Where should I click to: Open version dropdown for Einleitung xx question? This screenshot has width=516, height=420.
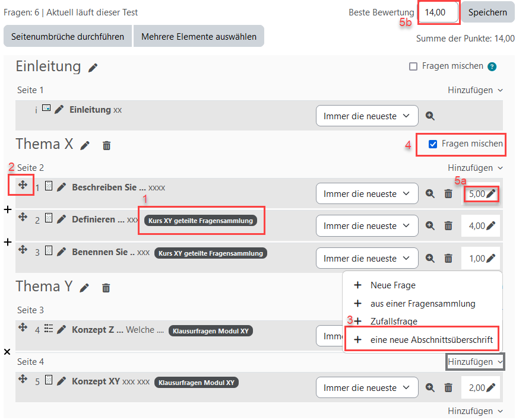pos(367,116)
